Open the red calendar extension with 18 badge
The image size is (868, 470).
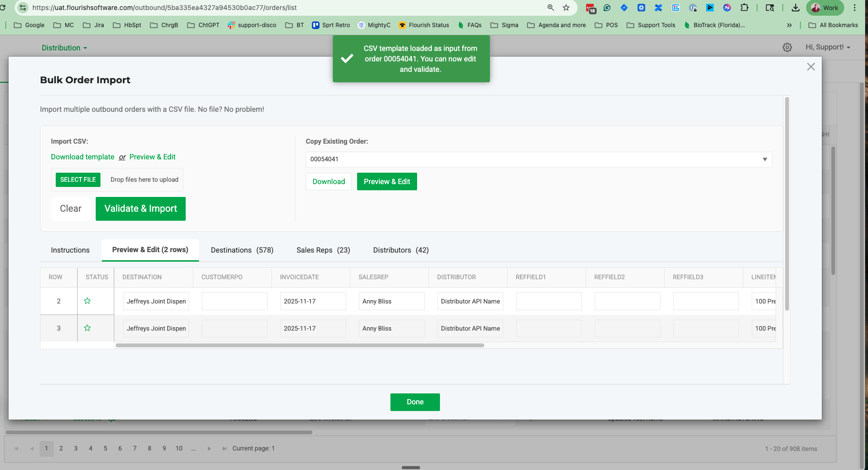click(591, 8)
